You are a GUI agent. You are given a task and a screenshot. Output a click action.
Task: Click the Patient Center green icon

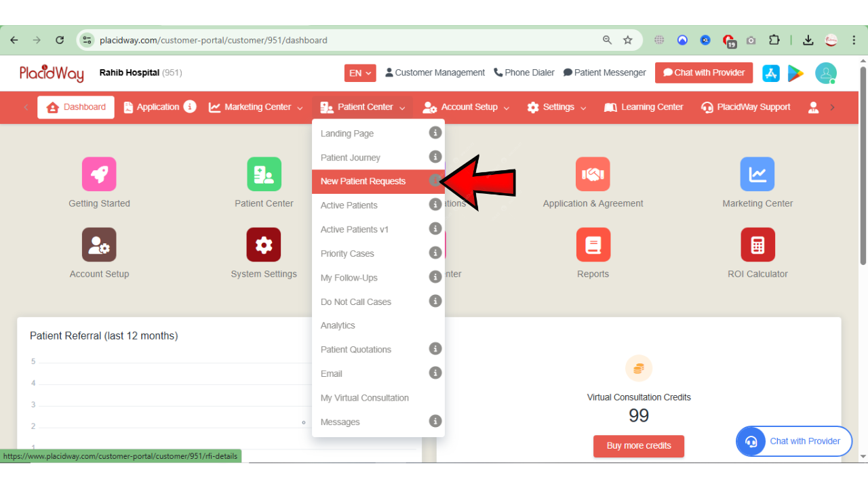pos(264,174)
